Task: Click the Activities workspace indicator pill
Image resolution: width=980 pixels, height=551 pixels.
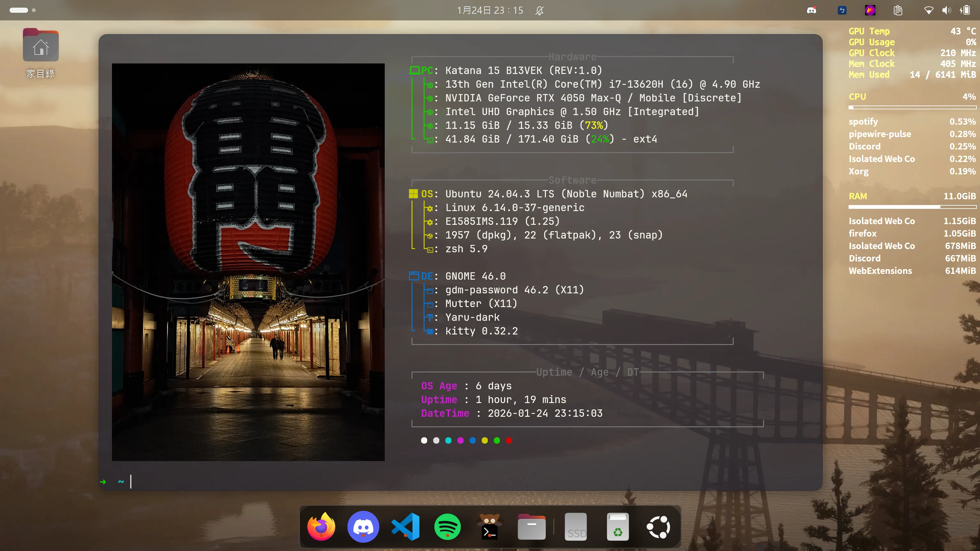Action: 19,10
